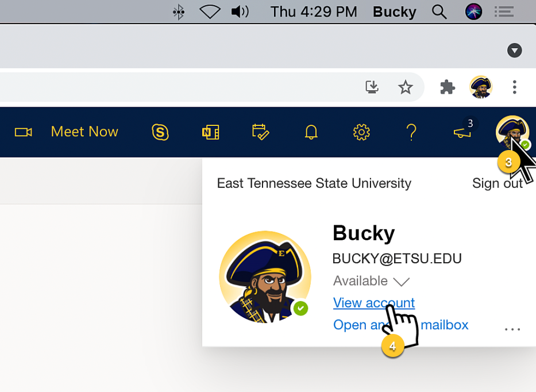
Task: Expand the tab search down arrow
Action: (515, 51)
